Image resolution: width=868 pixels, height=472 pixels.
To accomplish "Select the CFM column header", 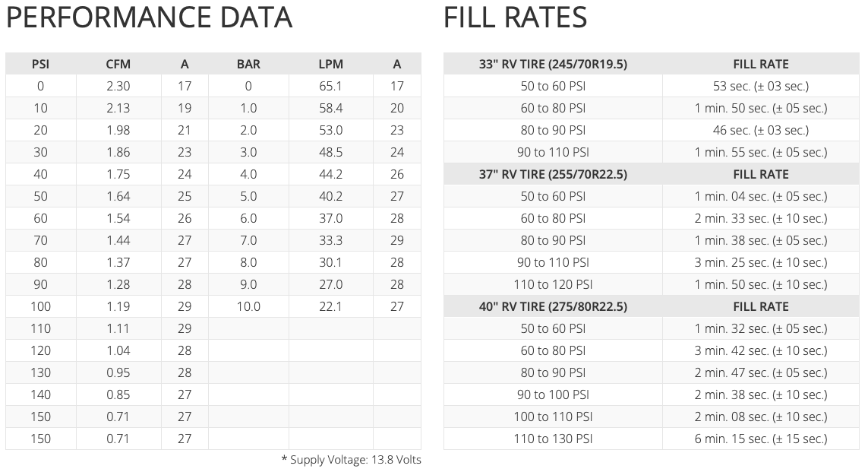I will click(118, 64).
